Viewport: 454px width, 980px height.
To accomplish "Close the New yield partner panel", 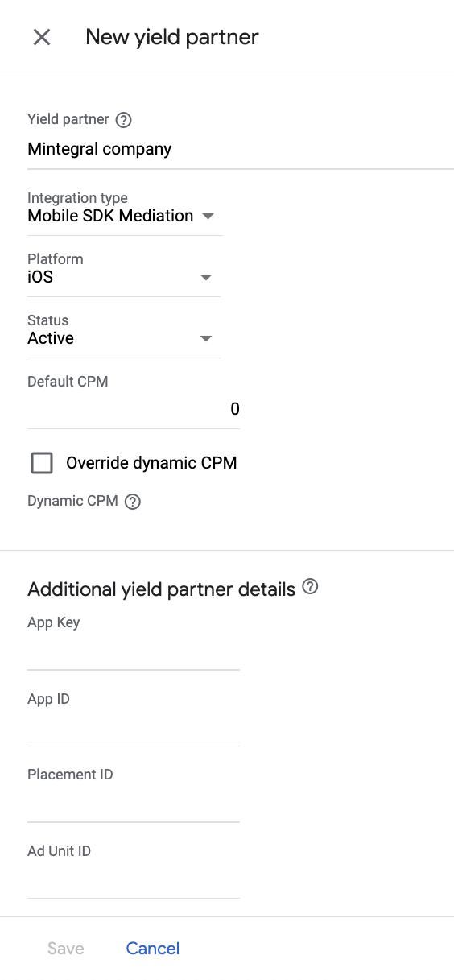I will [x=42, y=37].
